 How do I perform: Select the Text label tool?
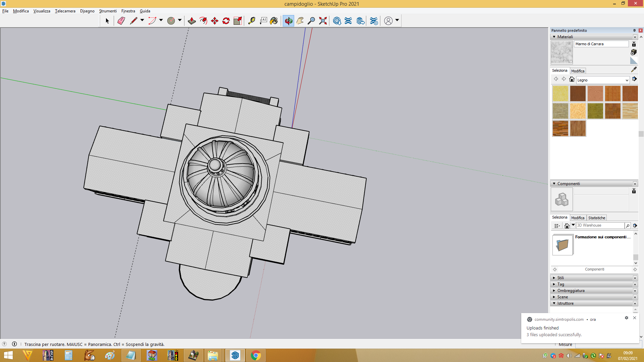pos(263,21)
